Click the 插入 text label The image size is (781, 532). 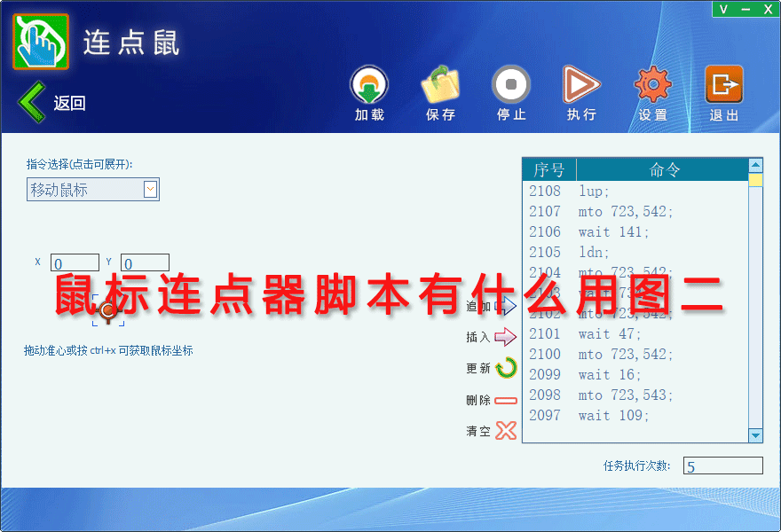[x=478, y=338]
